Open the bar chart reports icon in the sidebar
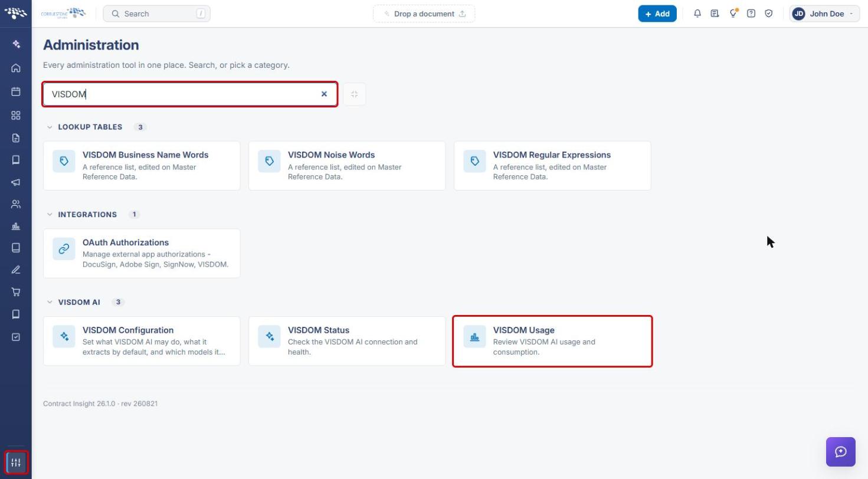868x479 pixels. 16,226
